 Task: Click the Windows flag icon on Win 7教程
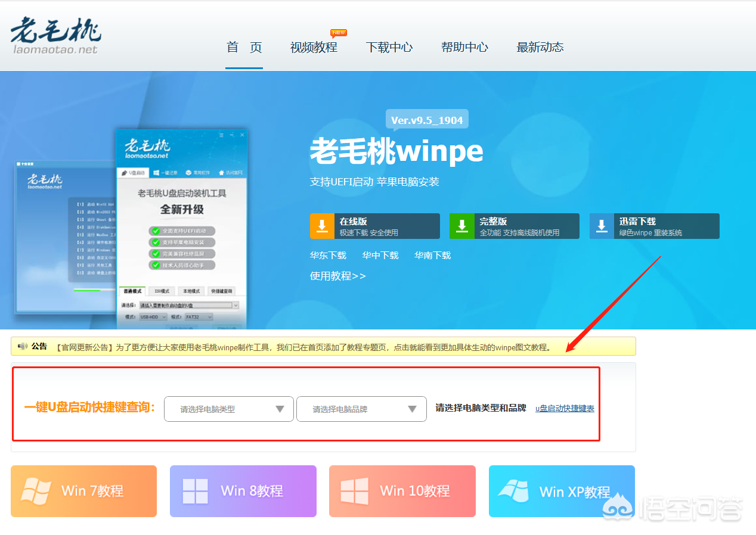pyautogui.click(x=36, y=491)
